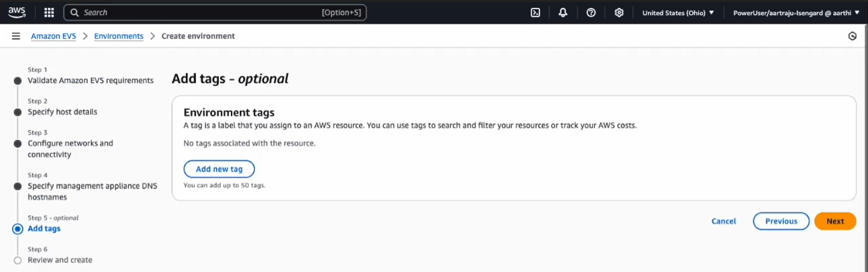The image size is (868, 272).
Task: Click the Step 4 bullet marker
Action: tap(17, 186)
